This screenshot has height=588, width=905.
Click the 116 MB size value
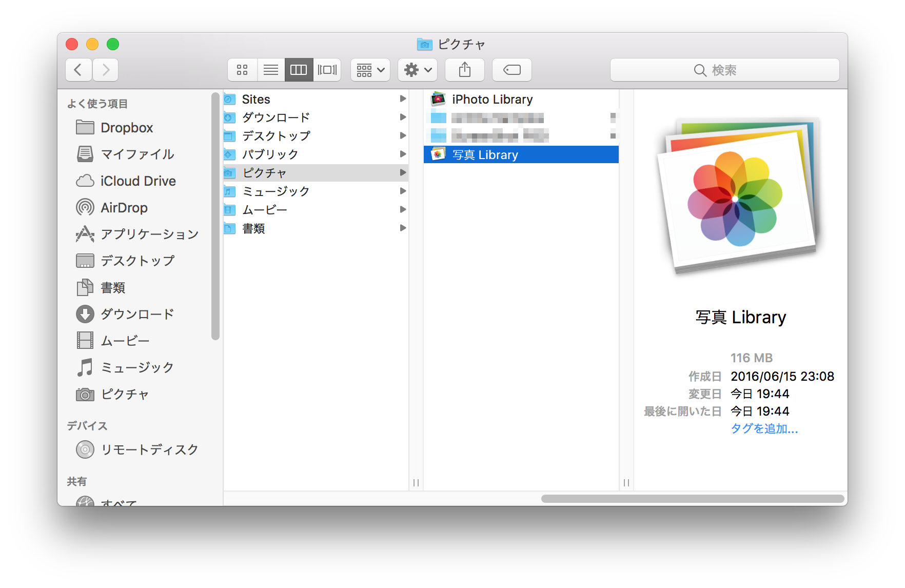[x=752, y=358]
